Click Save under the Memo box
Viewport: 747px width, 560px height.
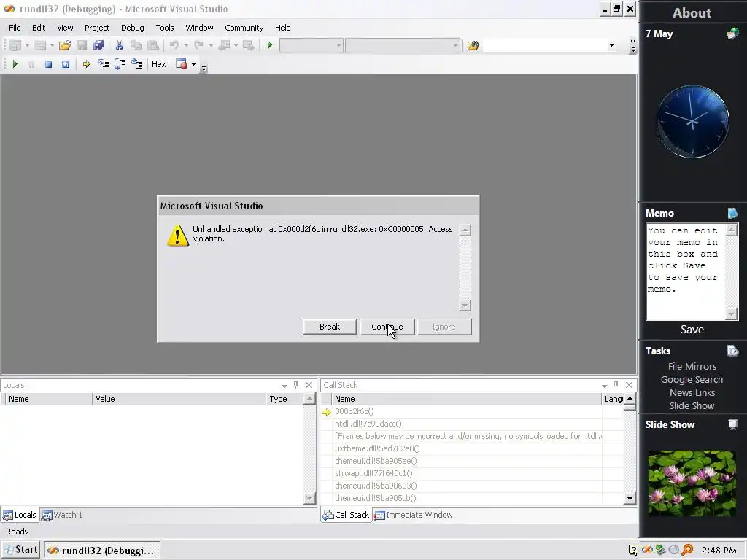tap(692, 329)
